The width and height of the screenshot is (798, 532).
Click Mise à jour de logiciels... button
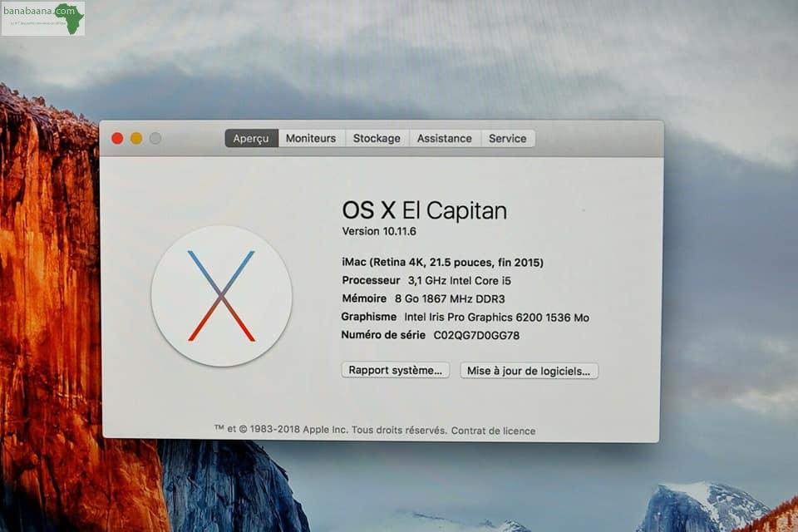click(529, 371)
